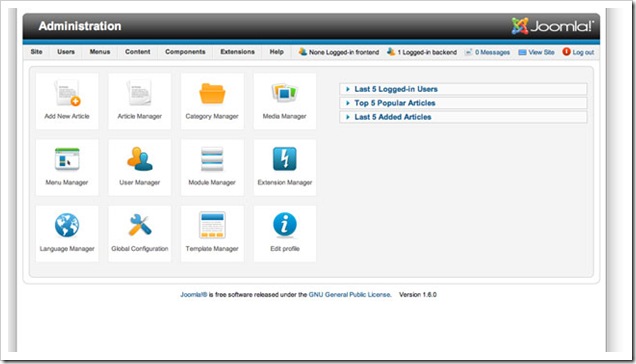Open the Extension Manager lightning icon
Image resolution: width=636 pixels, height=364 pixels.
[x=285, y=159]
